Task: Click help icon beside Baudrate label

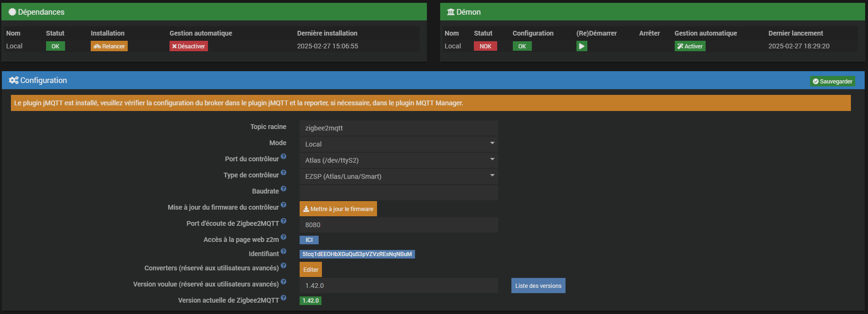Action: pos(283,189)
